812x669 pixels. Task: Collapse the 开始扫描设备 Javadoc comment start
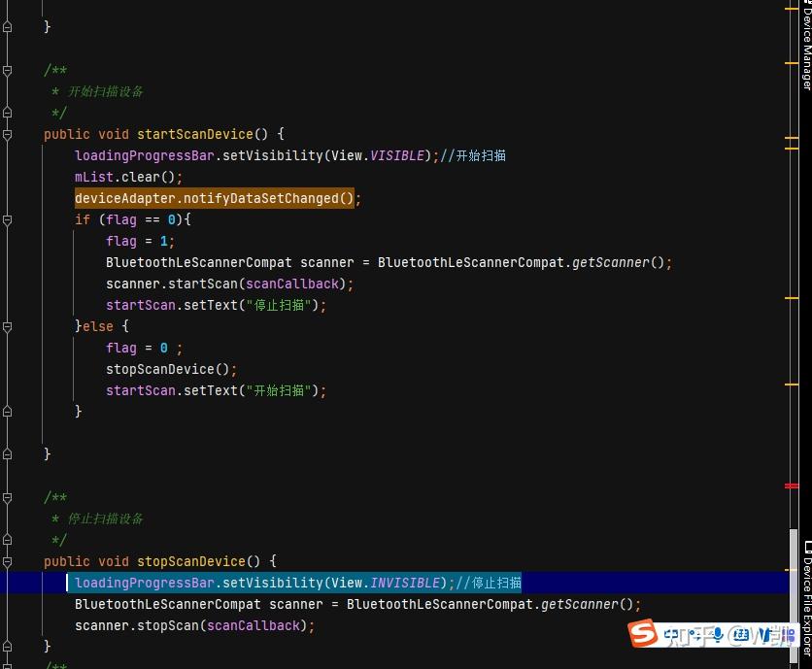click(x=7, y=71)
